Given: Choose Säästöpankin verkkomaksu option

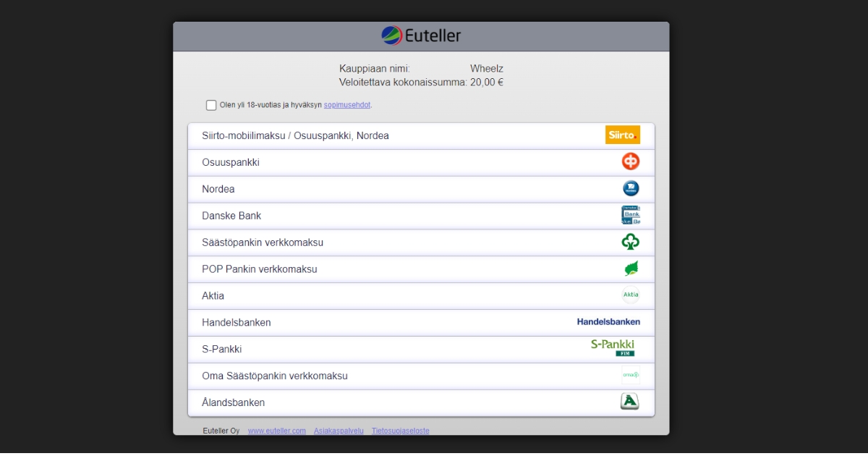Looking at the screenshot, I should [421, 243].
